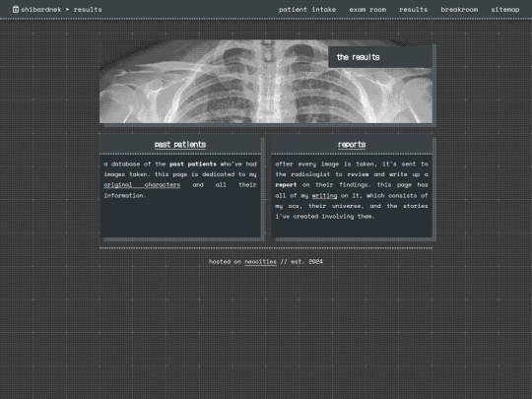This screenshot has width=532, height=399.
Task: Click the 'est. 2024' footer text
Action: [306, 262]
